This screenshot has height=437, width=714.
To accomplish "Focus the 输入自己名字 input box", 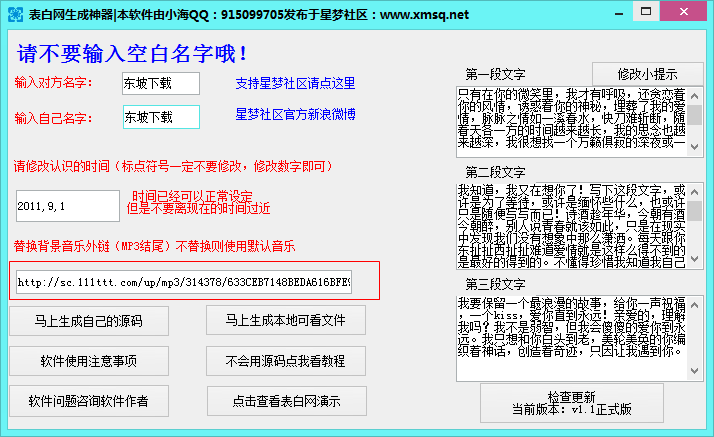I will pos(161,117).
